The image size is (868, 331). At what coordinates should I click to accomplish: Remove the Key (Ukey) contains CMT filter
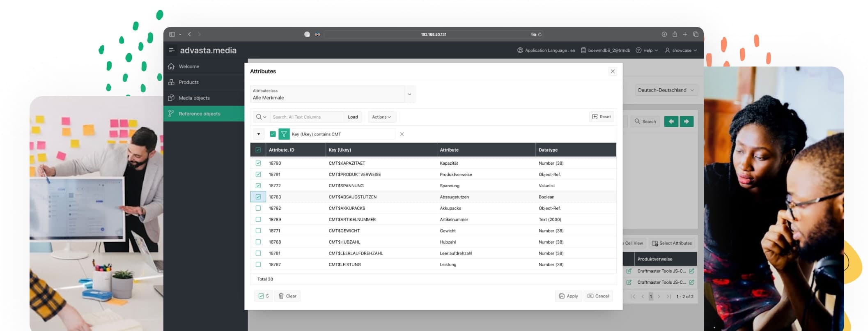coord(402,134)
